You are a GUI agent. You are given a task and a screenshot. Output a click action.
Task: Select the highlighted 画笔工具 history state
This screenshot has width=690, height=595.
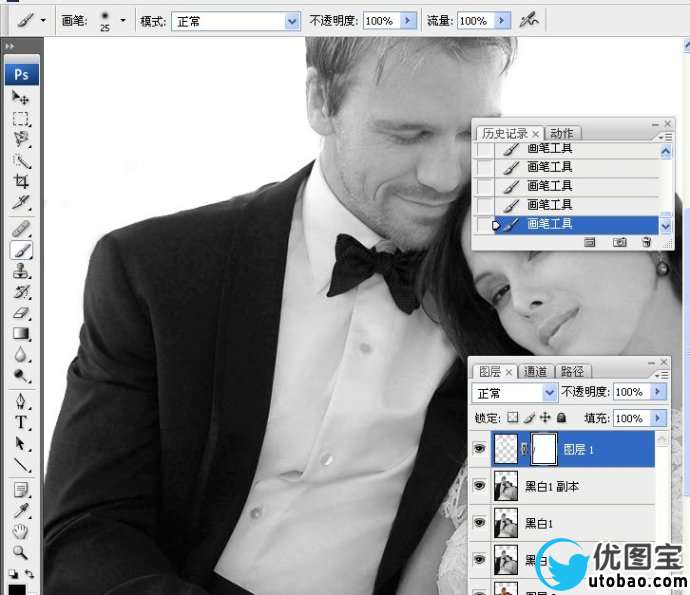point(577,224)
